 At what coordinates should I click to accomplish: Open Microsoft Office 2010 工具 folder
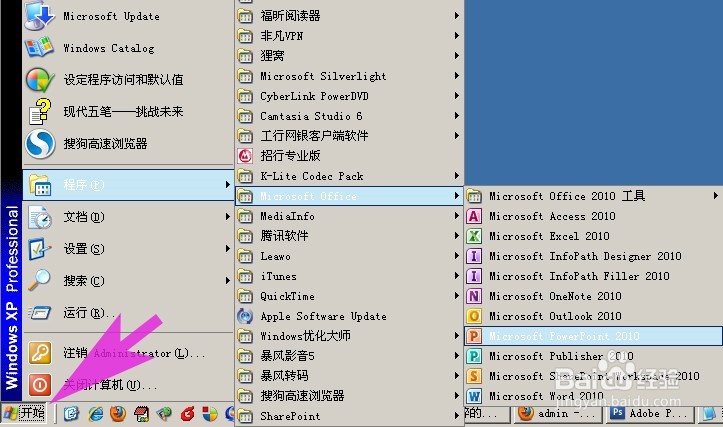coord(593,196)
